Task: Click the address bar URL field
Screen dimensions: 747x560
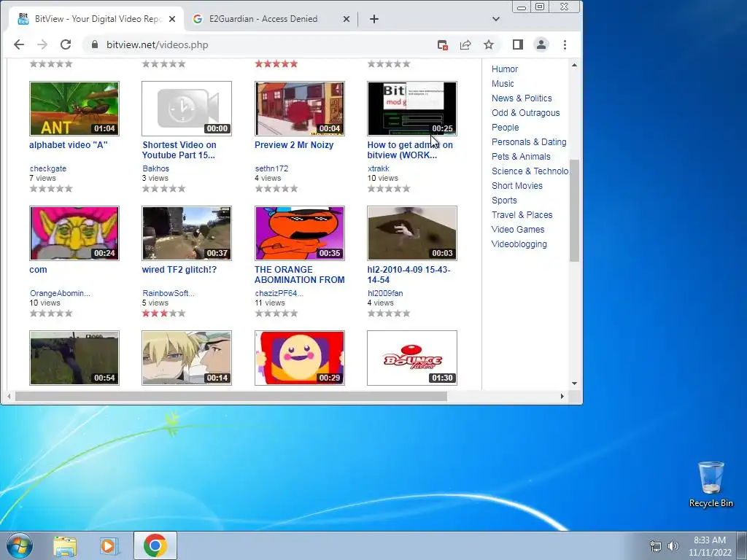Action: tap(261, 44)
